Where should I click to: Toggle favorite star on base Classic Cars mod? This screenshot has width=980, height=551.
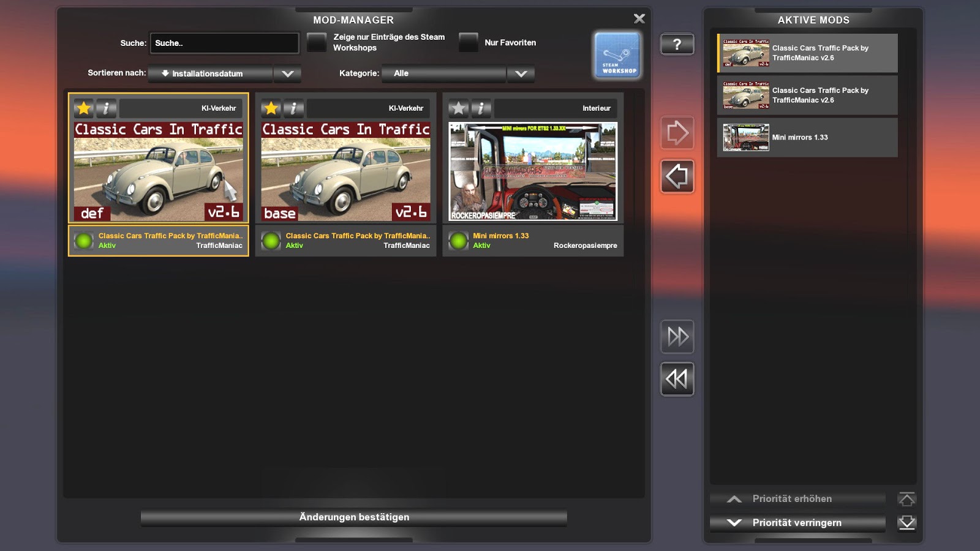271,108
